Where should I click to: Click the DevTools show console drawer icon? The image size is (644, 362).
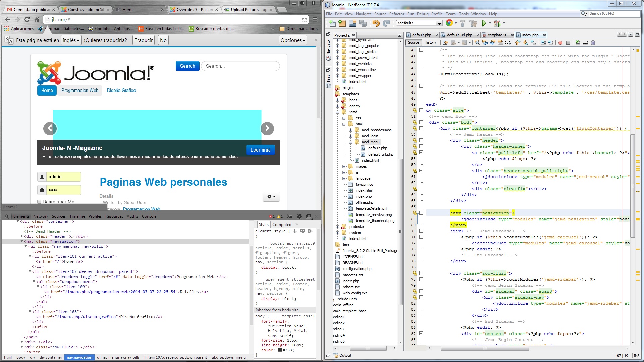pyautogui.click(x=289, y=216)
